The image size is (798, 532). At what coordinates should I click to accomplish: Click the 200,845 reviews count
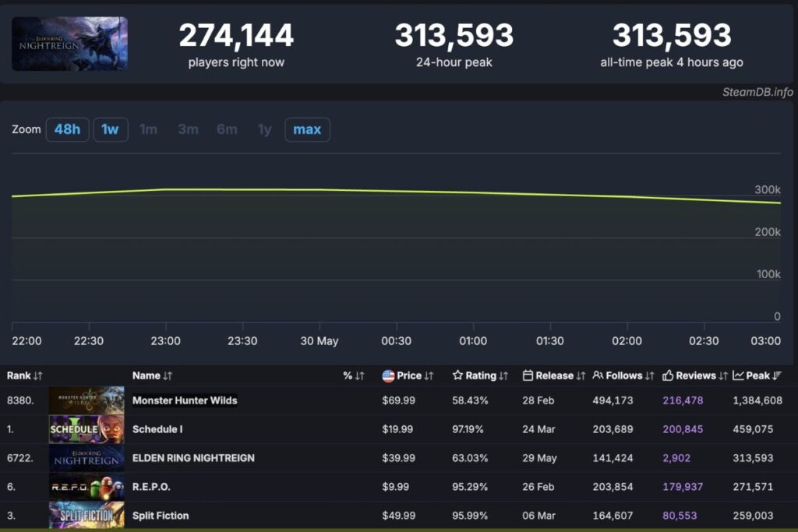click(x=683, y=429)
